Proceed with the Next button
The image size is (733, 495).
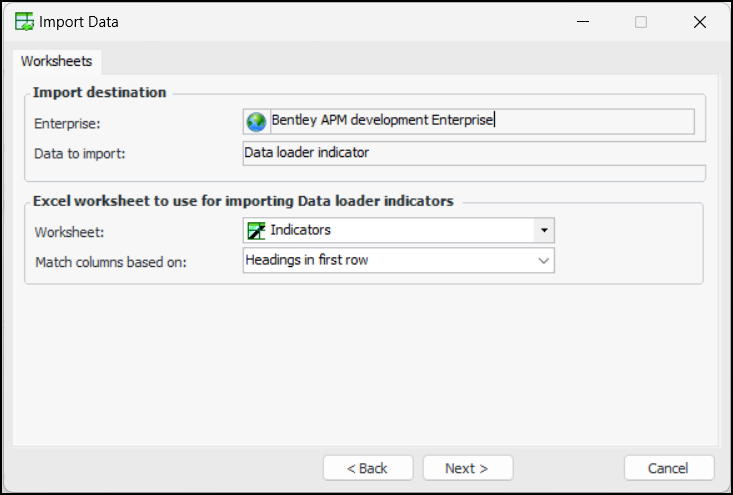467,468
